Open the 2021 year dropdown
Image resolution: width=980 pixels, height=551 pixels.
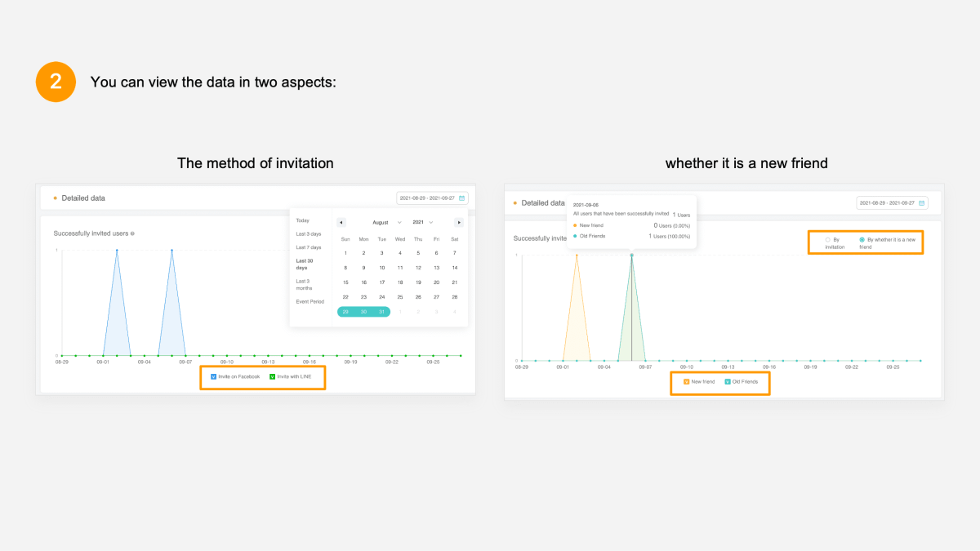coord(422,222)
